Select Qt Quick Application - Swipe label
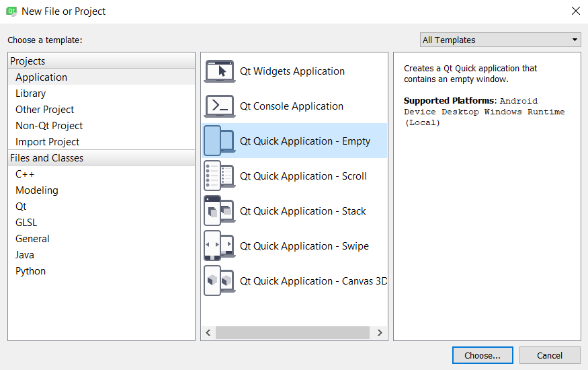This screenshot has height=370, width=588. point(304,246)
